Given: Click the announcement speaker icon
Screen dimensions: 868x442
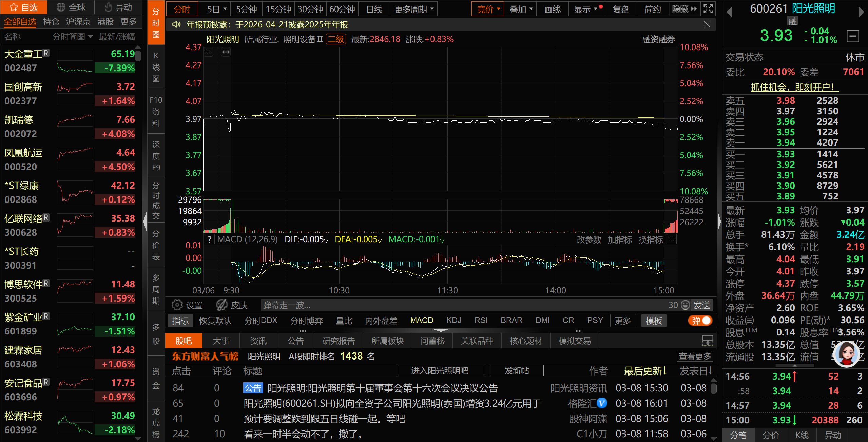Looking at the screenshot, I should click(x=176, y=25).
